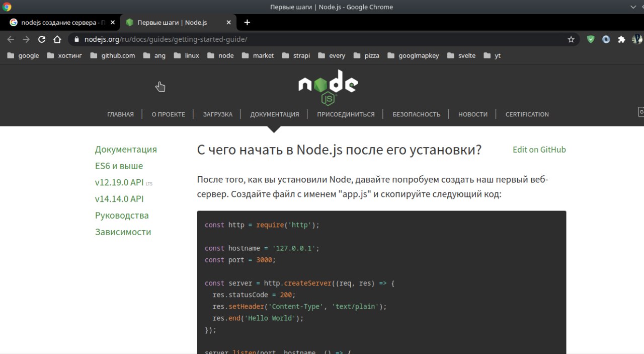Open the github.com bookmarks folder
Screen dimensions: 644x354
pos(113,55)
